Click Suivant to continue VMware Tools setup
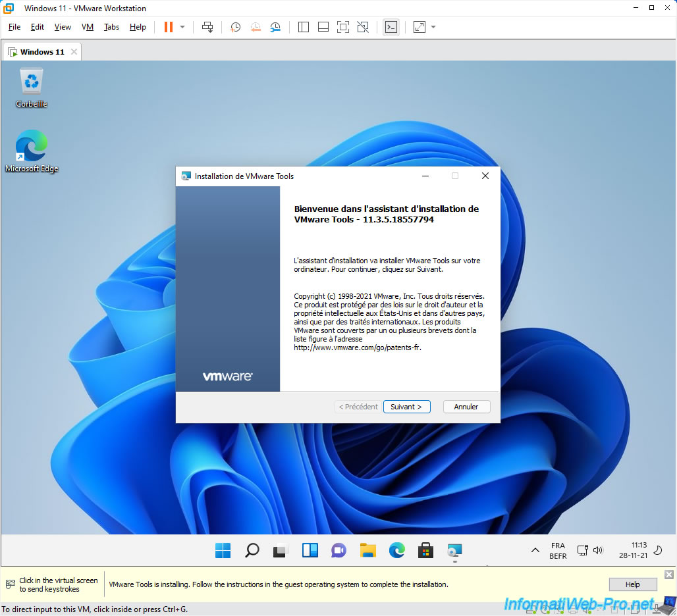677x616 pixels. click(x=406, y=407)
